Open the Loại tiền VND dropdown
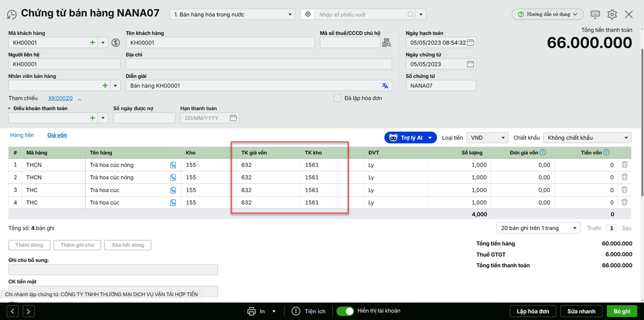 coord(487,138)
